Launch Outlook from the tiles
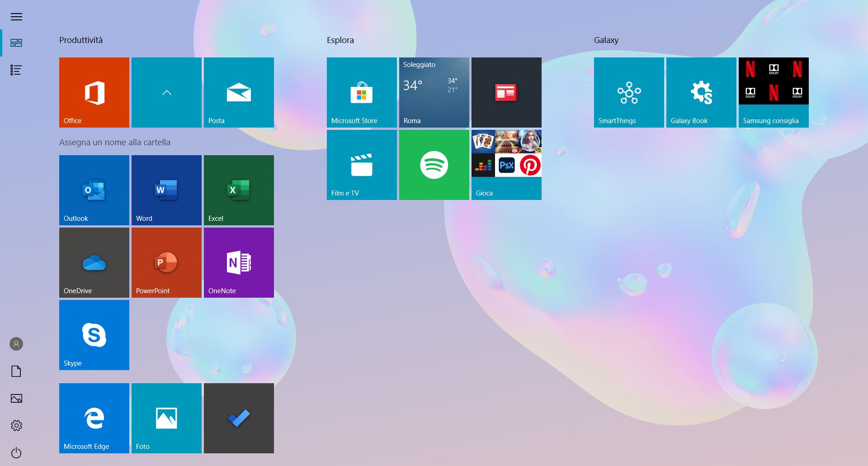The height and width of the screenshot is (466, 868). [x=94, y=190]
